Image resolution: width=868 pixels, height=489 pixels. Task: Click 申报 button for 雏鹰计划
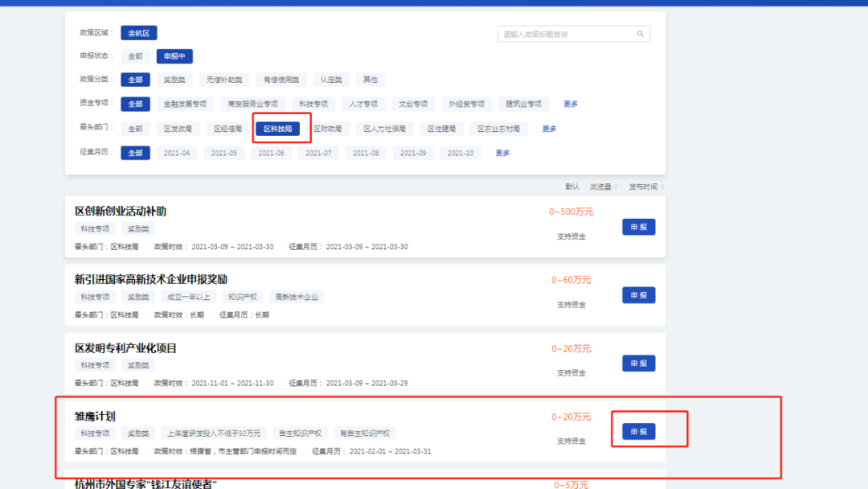pyautogui.click(x=638, y=431)
